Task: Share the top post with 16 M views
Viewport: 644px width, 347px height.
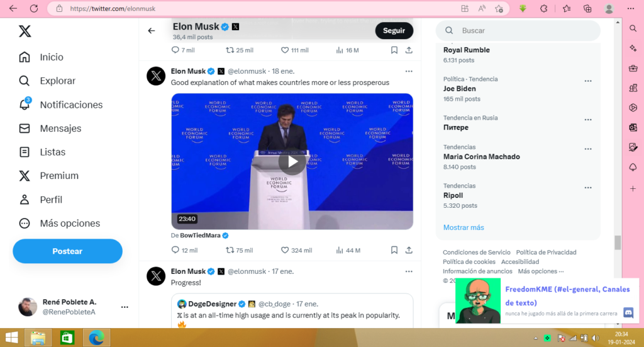Action: point(409,50)
